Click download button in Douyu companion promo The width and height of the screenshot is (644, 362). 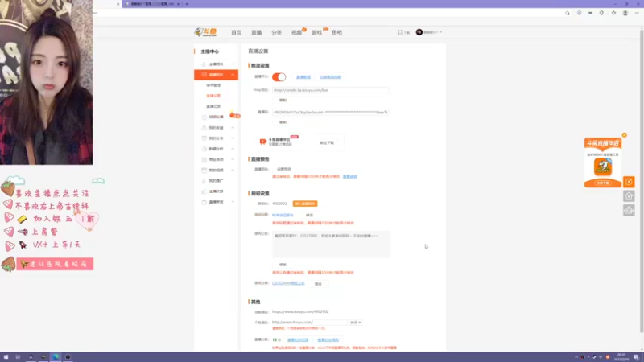pyautogui.click(x=602, y=183)
